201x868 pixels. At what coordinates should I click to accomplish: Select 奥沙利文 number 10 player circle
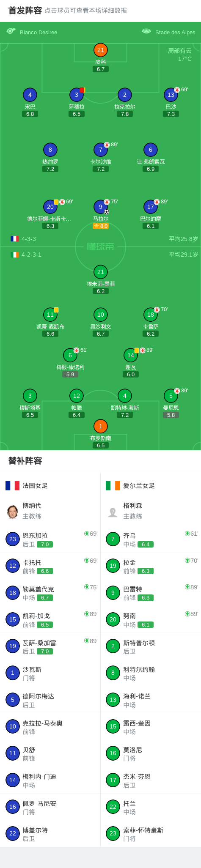pyautogui.click(x=101, y=315)
